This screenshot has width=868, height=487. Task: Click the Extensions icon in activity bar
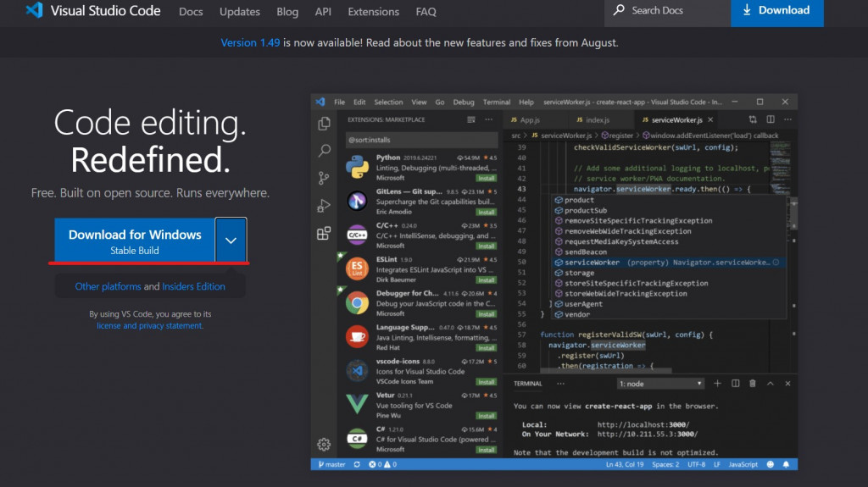(x=324, y=233)
